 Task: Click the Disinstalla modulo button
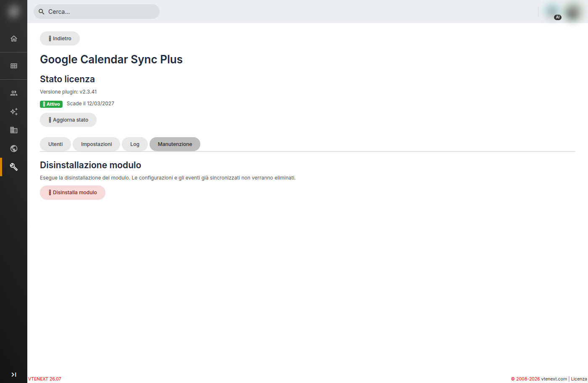73,193
